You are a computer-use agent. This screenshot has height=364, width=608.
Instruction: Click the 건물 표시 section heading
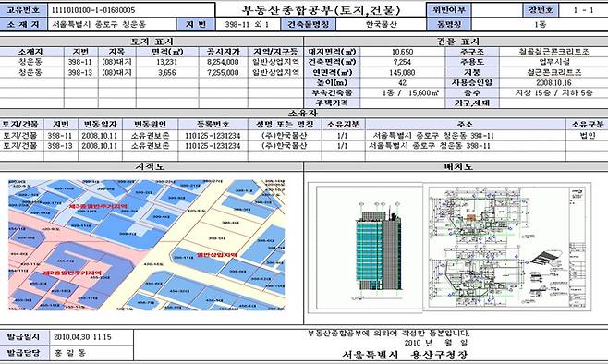point(458,42)
